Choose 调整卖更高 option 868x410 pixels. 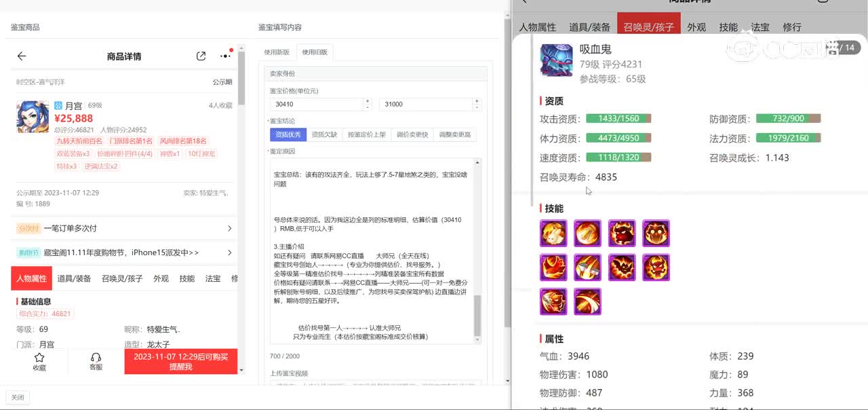tap(454, 134)
